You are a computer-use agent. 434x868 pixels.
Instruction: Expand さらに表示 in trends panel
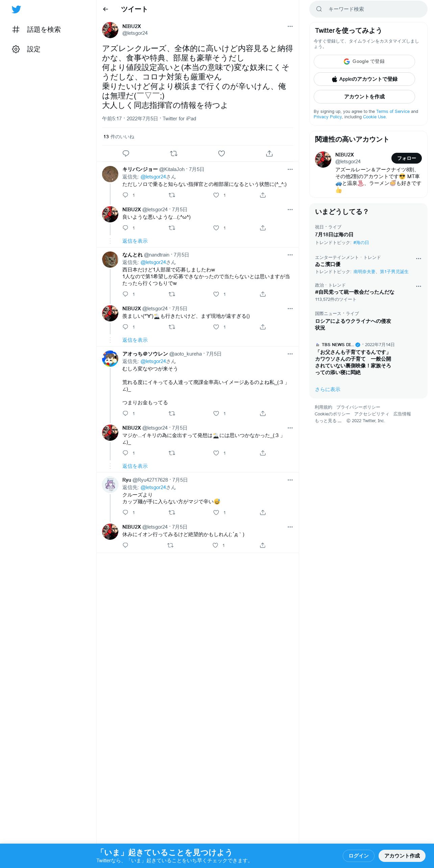(328, 389)
